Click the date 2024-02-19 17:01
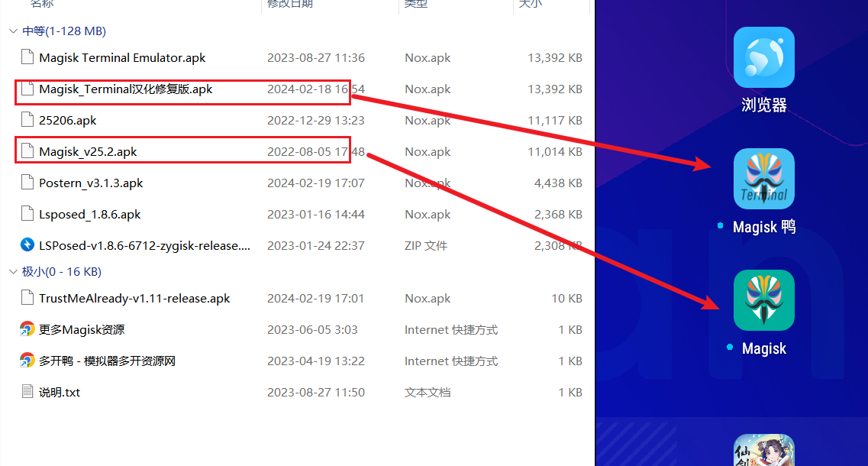868x466 pixels. [315, 298]
